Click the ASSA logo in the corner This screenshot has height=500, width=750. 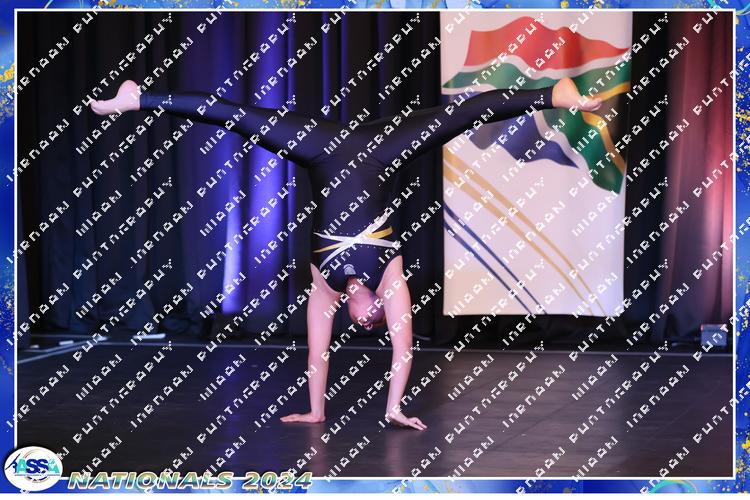[x=32, y=468]
